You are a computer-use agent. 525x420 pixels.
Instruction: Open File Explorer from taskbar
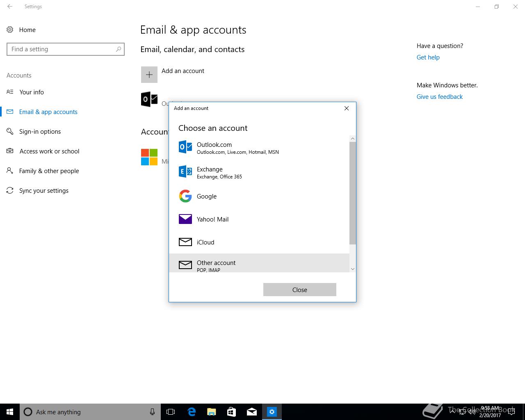point(212,412)
